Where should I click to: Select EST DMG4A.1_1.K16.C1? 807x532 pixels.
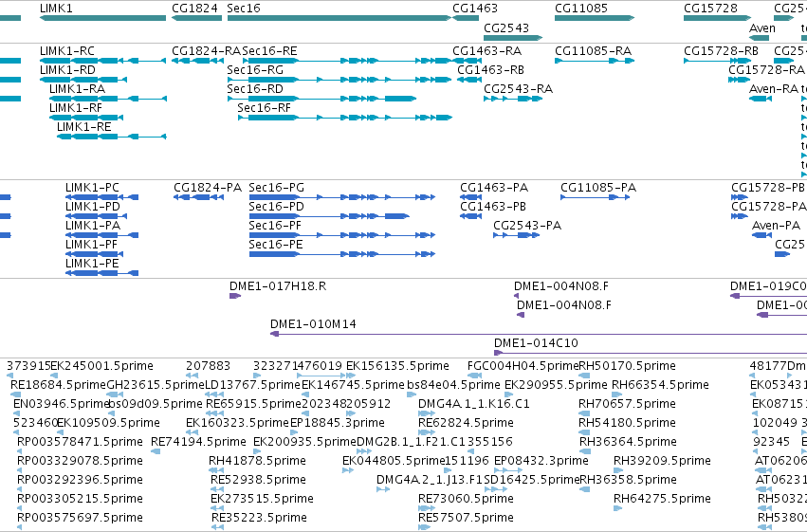[474, 404]
